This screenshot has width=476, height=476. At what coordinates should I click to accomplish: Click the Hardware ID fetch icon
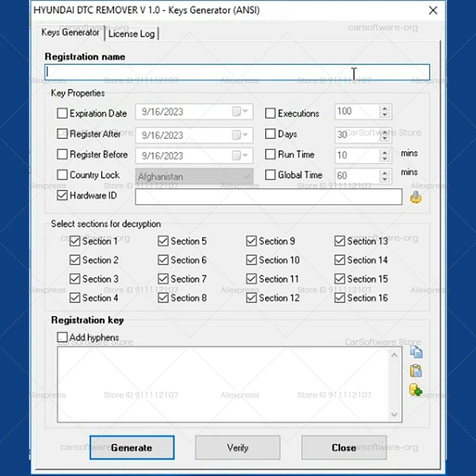click(x=416, y=198)
